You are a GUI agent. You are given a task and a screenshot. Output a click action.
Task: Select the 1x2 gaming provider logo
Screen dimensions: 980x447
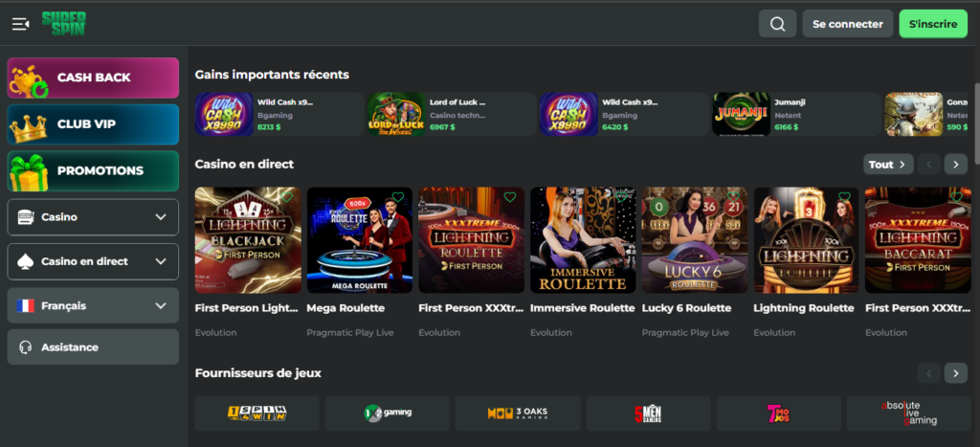pos(387,413)
